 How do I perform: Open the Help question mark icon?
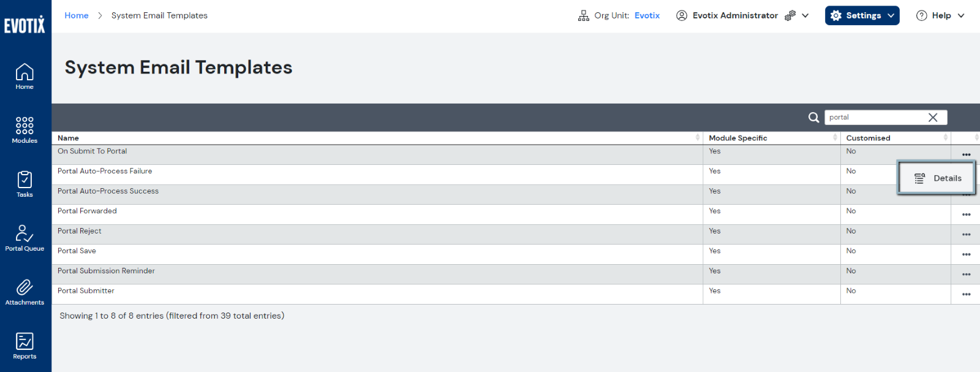(x=921, y=15)
